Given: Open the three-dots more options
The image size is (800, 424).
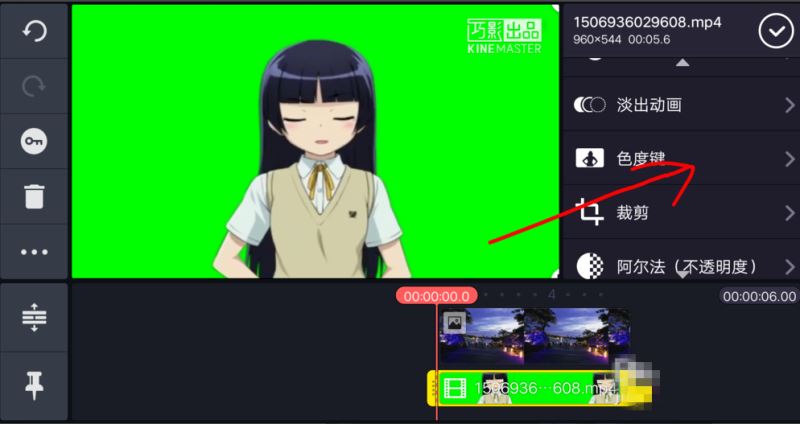Looking at the screenshot, I should click(34, 252).
